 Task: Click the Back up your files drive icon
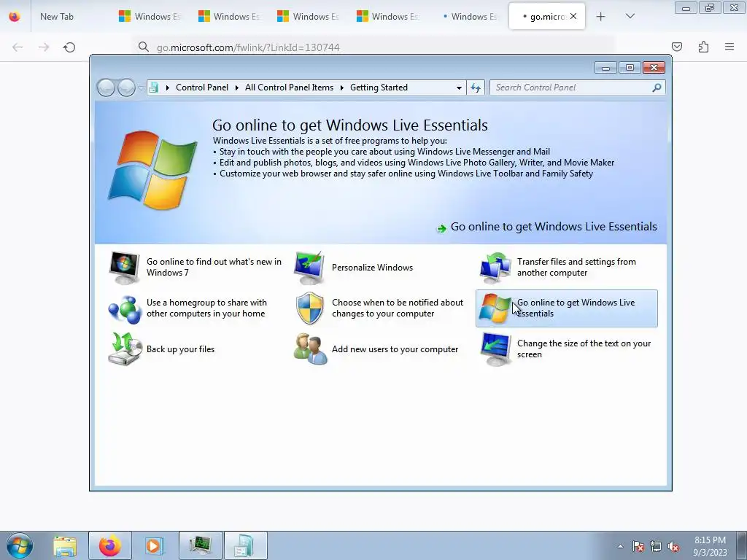click(125, 349)
